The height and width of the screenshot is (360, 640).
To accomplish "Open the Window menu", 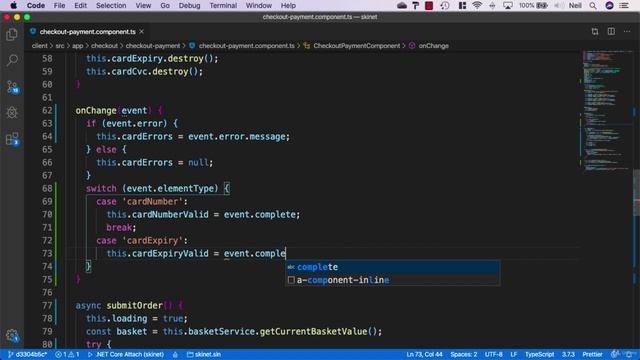I will [x=259, y=5].
